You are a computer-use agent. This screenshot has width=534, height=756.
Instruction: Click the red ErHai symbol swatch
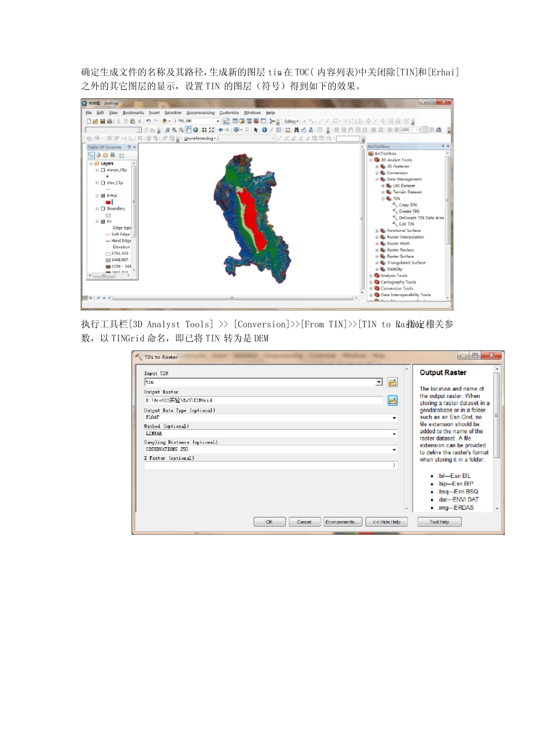[108, 202]
